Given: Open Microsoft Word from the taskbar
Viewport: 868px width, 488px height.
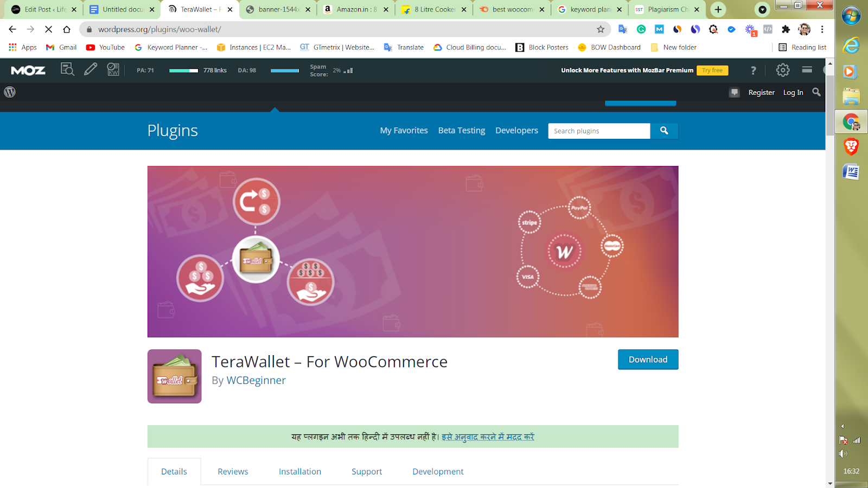Looking at the screenshot, I should point(851,172).
